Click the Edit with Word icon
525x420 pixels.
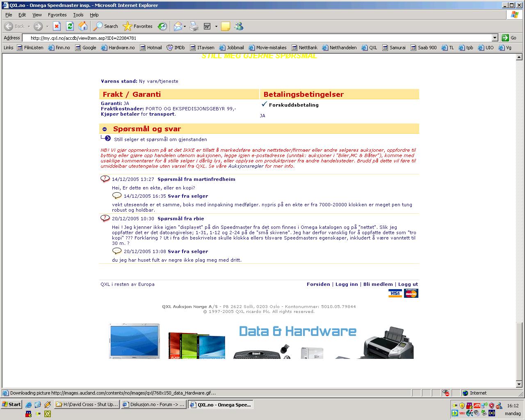pyautogui.click(x=207, y=26)
